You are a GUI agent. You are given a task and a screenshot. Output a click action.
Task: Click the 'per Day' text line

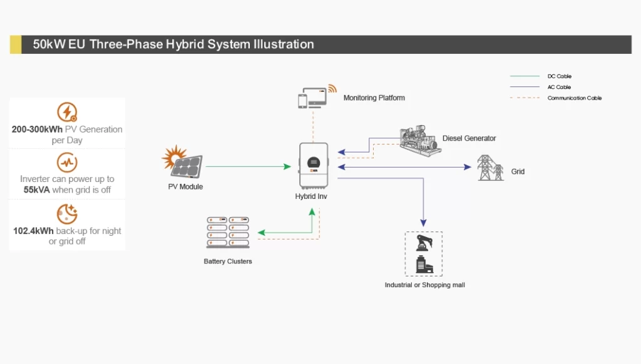pyautogui.click(x=67, y=140)
